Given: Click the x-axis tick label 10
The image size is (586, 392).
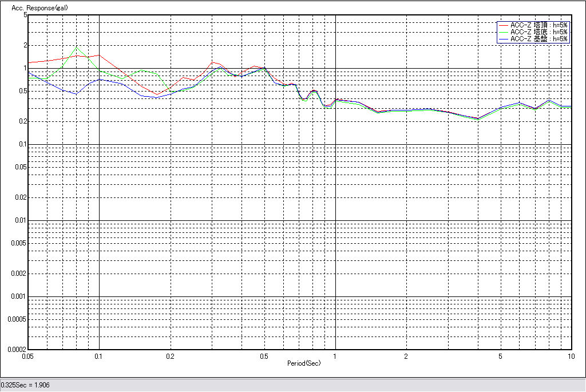Looking at the screenshot, I should [570, 356].
